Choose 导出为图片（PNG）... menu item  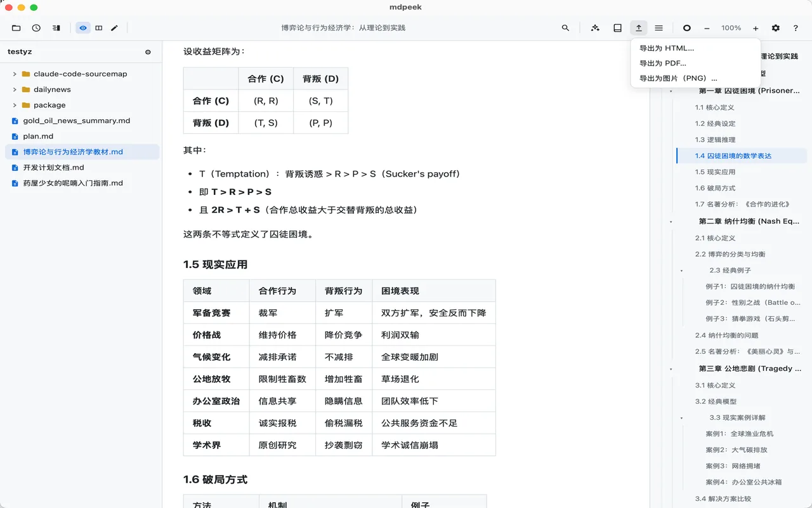click(x=695, y=79)
